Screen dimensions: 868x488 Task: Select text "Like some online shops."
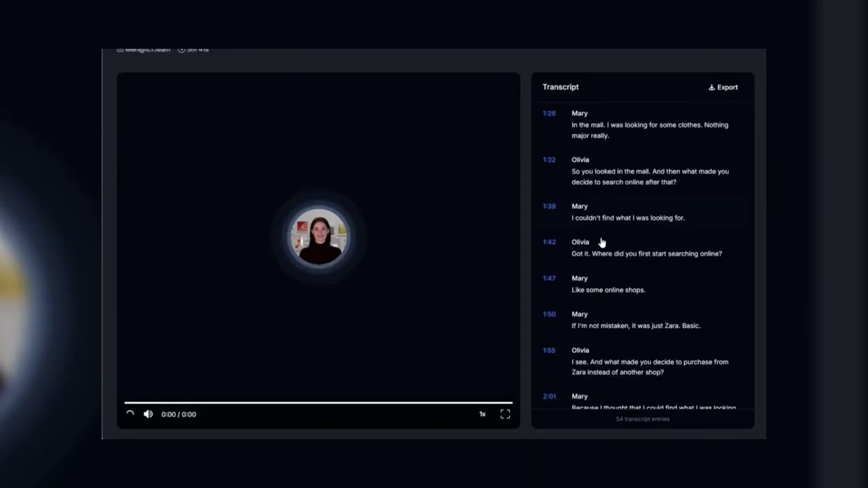(608, 290)
